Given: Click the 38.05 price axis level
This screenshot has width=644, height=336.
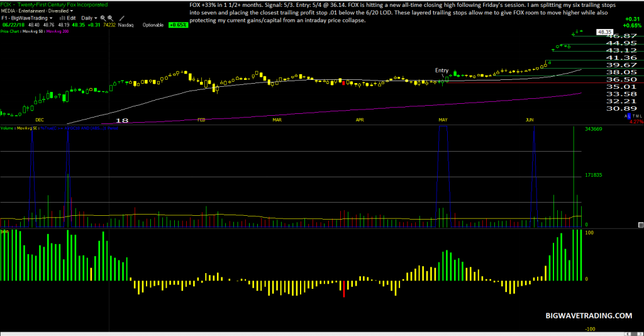Looking at the screenshot, I should (621, 72).
